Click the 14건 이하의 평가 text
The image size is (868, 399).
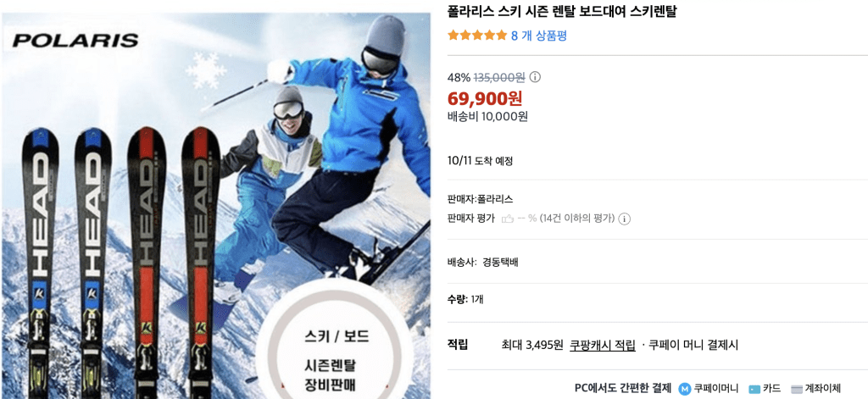coord(576,219)
